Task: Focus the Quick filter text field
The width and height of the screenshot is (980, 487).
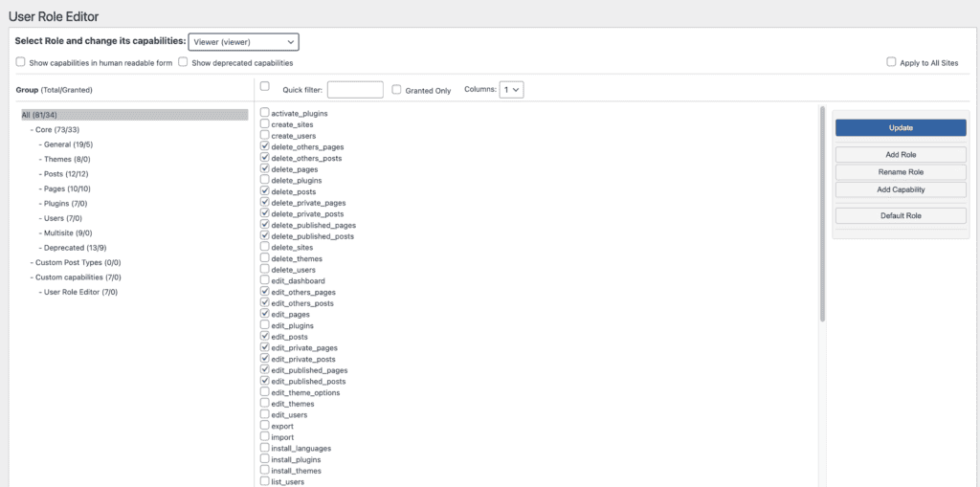Action: coord(355,89)
